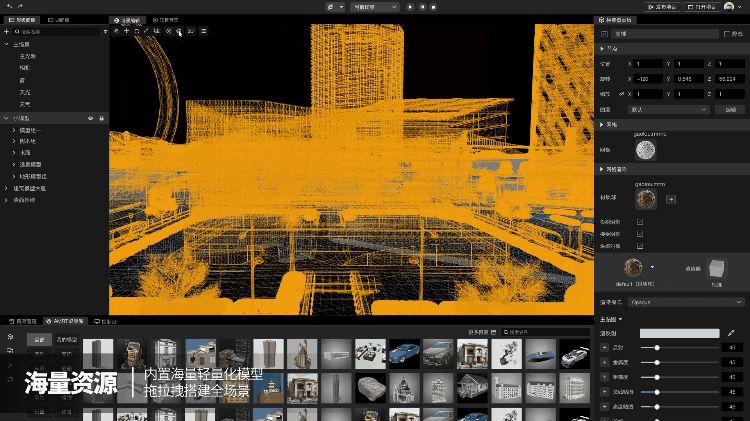Click the plus button beside material thumbnail

click(x=671, y=200)
